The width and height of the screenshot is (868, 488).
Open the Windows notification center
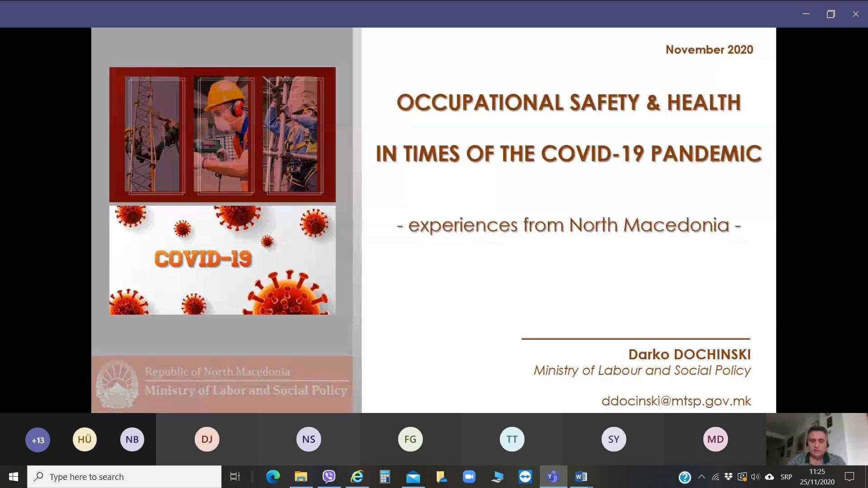(x=849, y=477)
